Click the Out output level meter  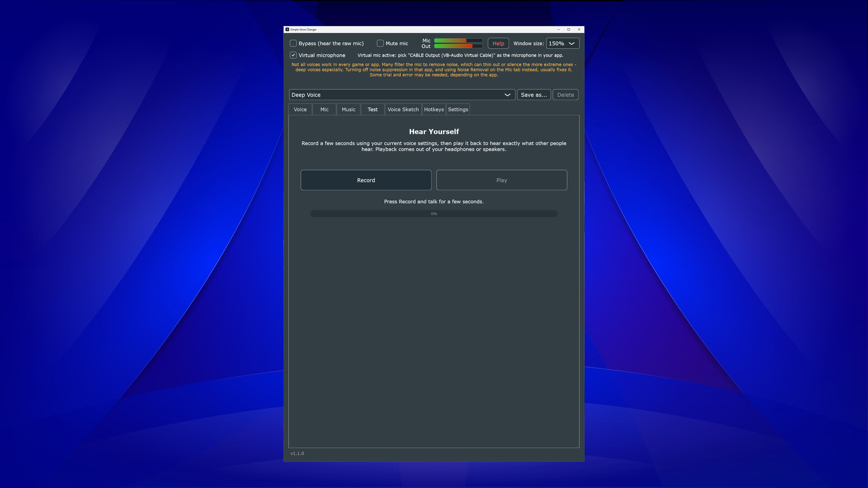pos(458,46)
